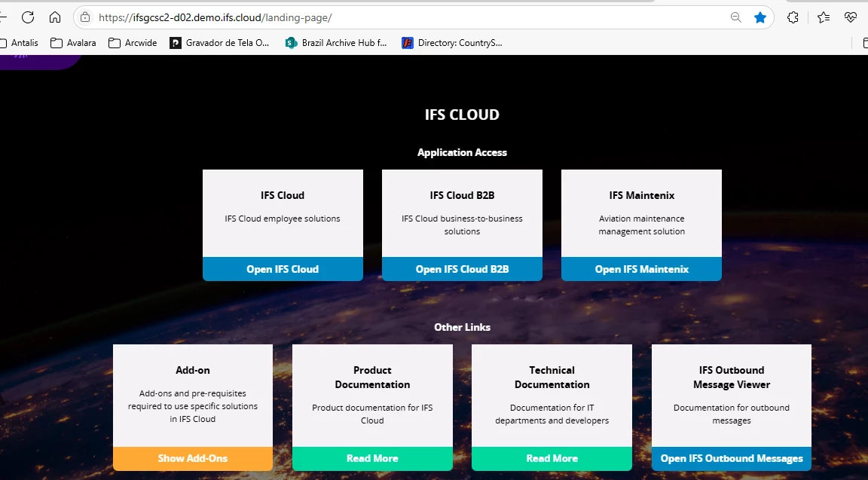Go to the browser home page icon
Viewport: 868px width, 480px height.
(x=55, y=18)
